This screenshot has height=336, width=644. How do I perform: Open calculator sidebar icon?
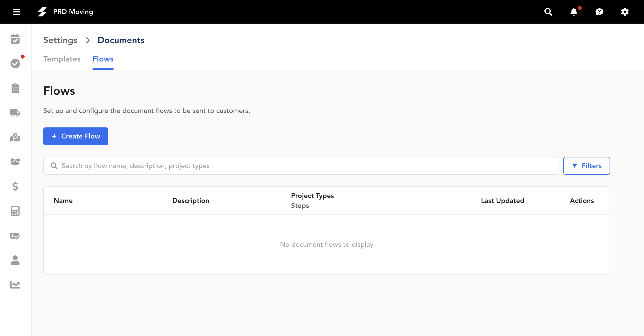pos(15,211)
